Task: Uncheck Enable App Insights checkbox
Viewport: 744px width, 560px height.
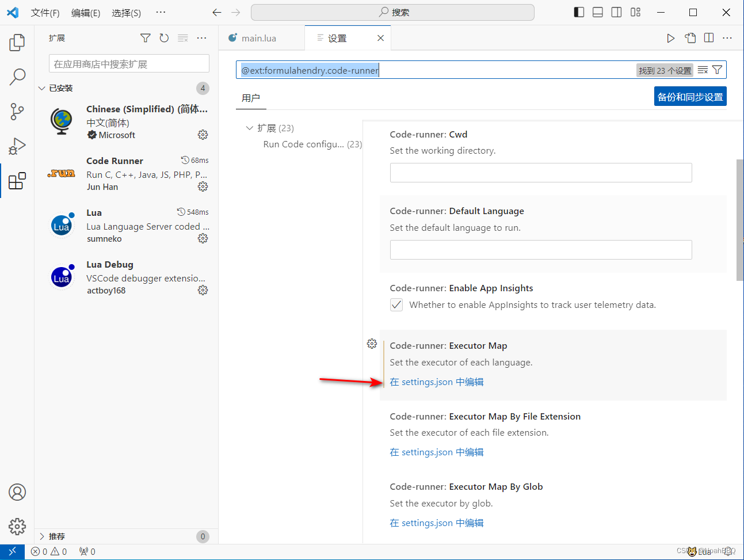Action: pos(396,304)
